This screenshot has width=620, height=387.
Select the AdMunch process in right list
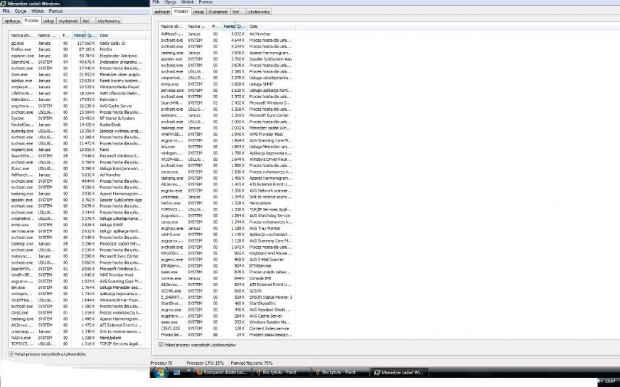pos(227,34)
